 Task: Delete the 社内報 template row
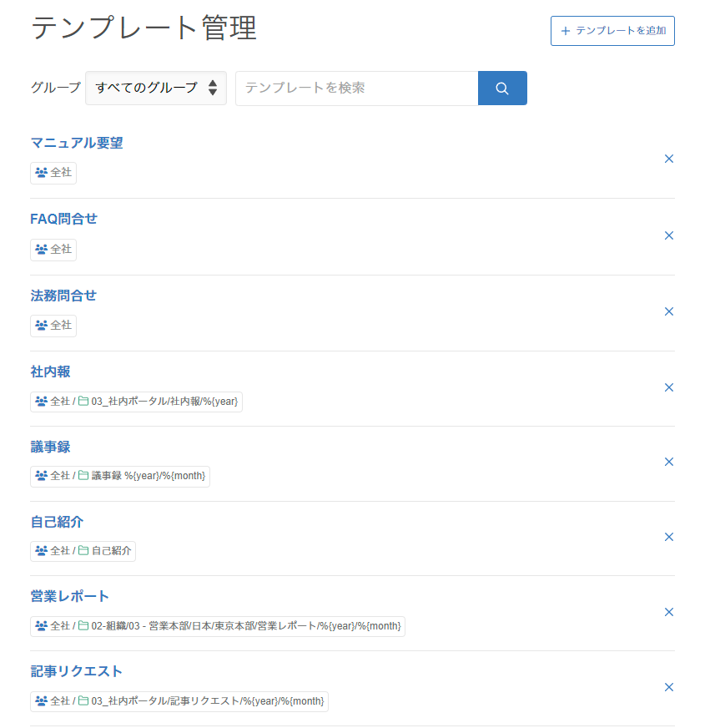click(668, 387)
